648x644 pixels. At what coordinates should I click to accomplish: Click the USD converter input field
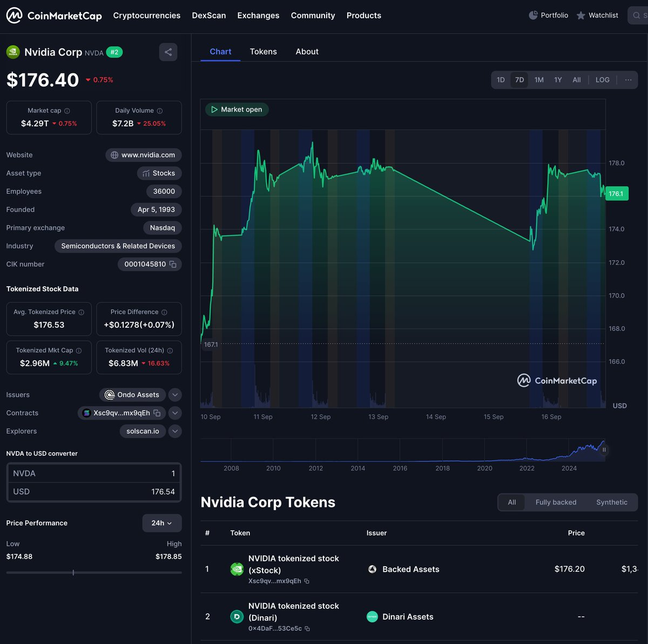click(x=94, y=492)
